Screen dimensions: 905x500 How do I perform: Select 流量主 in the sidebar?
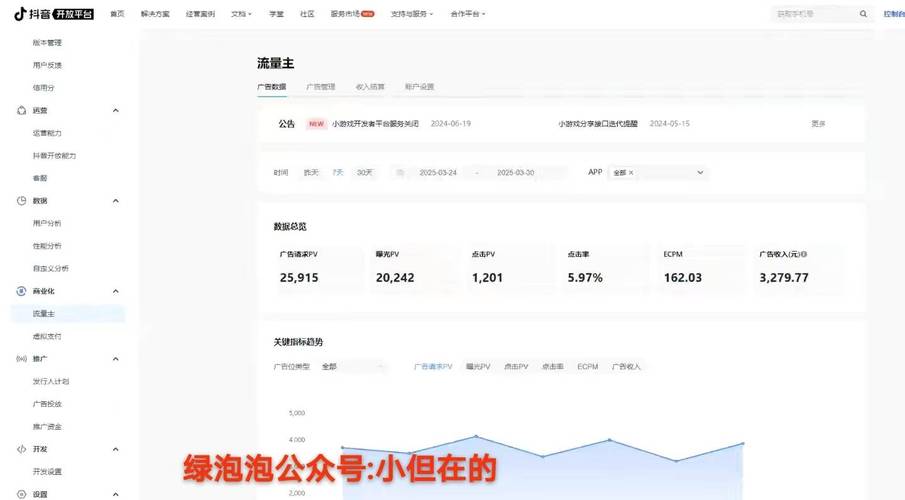pos(68,314)
